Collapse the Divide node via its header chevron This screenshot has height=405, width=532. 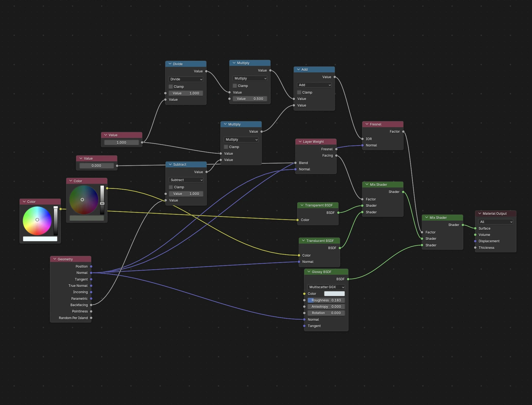click(x=170, y=64)
